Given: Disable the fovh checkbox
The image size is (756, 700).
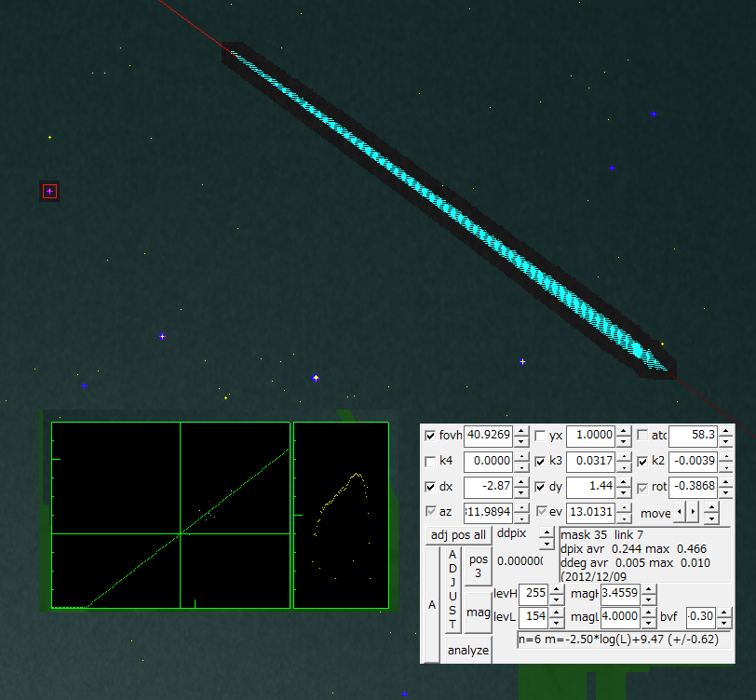Looking at the screenshot, I should coord(430,436).
